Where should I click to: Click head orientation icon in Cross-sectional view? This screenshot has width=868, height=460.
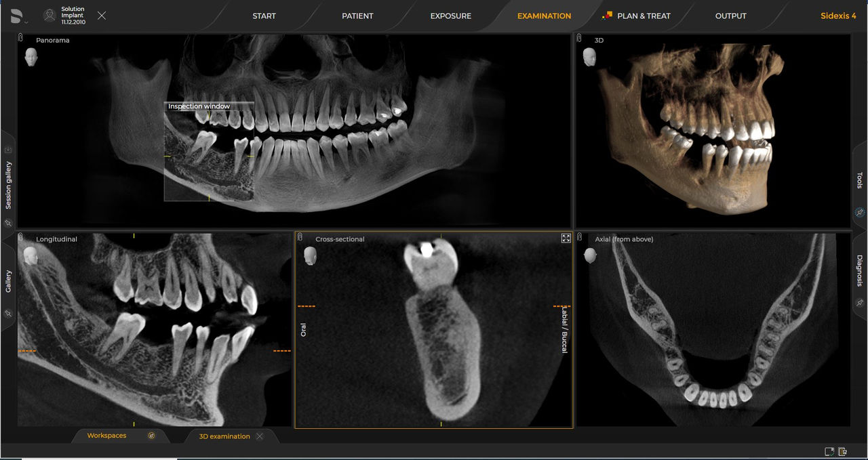coord(311,255)
